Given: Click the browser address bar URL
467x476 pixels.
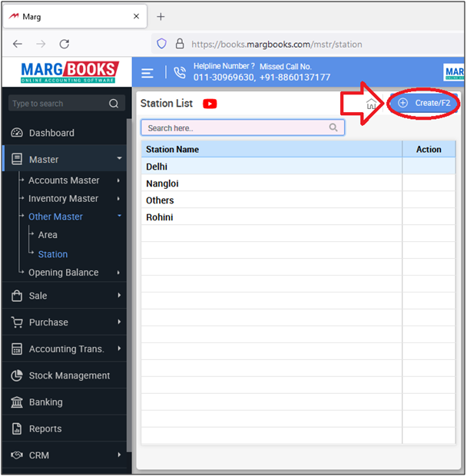Looking at the screenshot, I should click(277, 45).
